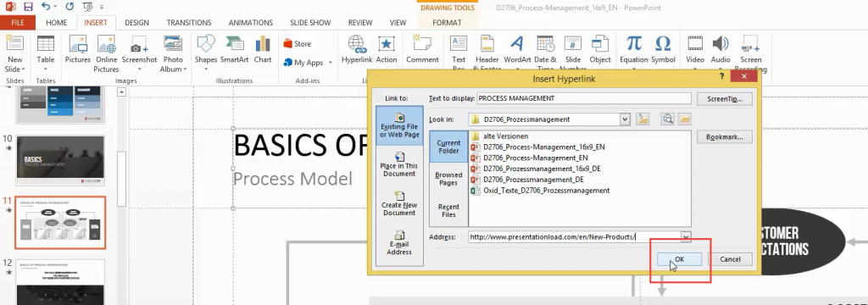
Task: Switch to the VIEW tab
Action: 398,23
